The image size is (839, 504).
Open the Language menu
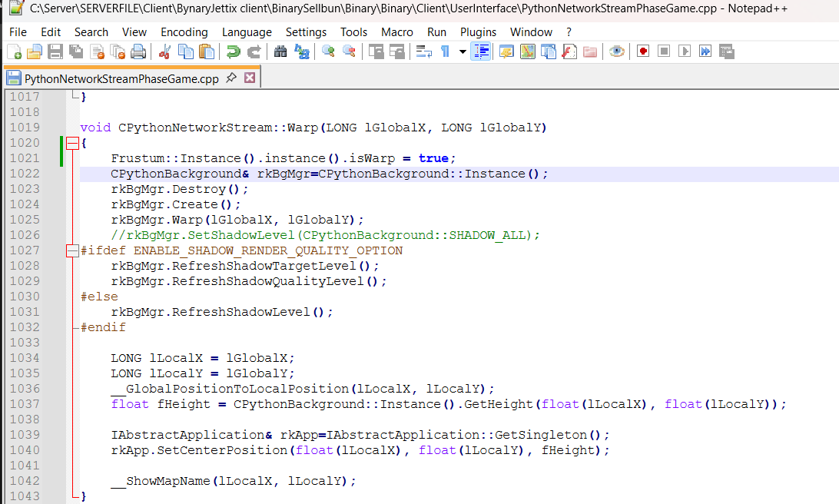click(x=247, y=32)
